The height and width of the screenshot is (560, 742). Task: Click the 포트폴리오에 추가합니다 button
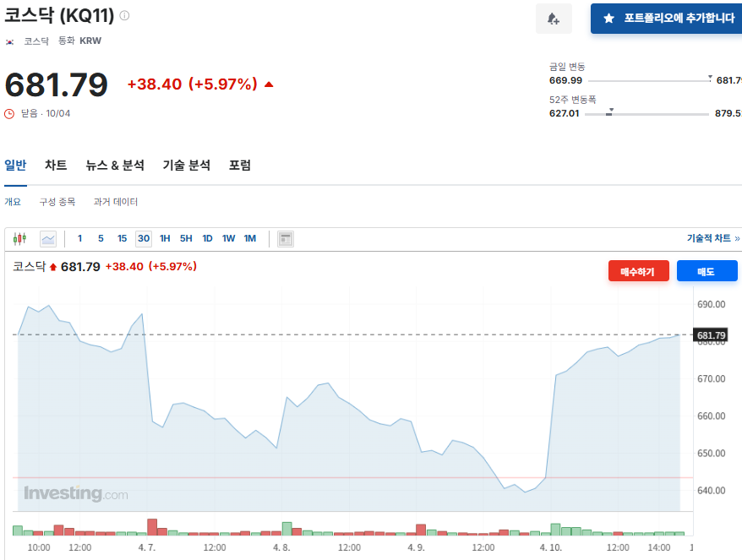point(668,19)
